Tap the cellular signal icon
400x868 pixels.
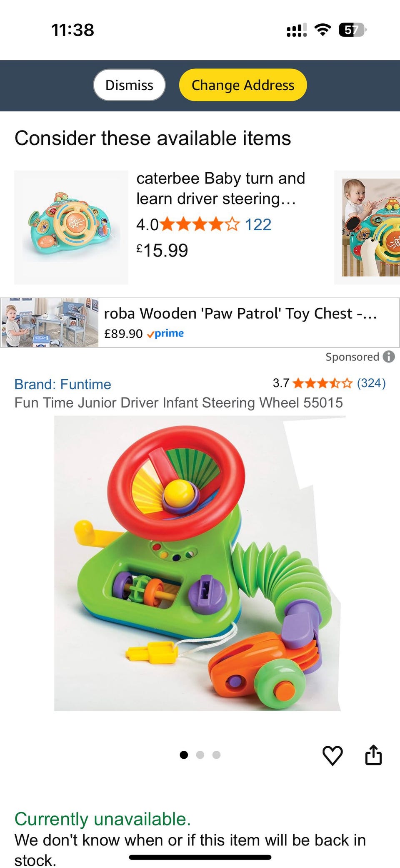point(297,30)
